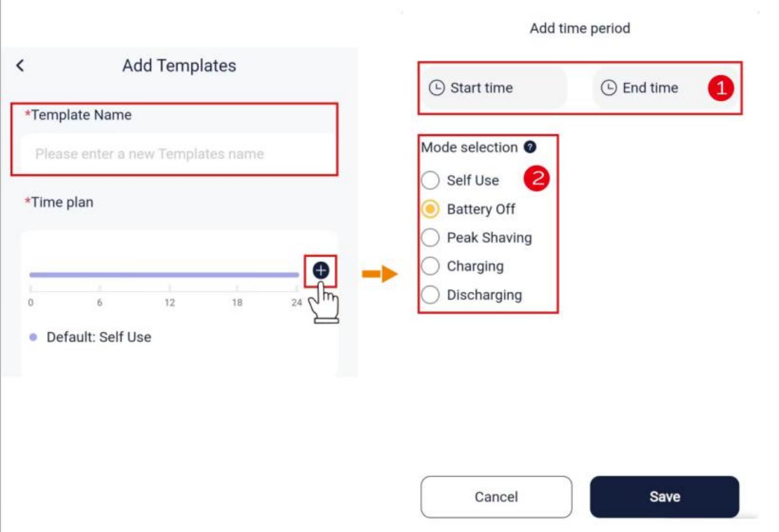Select the Battery Off radio option
Viewport: 779px width, 532px height.
coord(430,209)
